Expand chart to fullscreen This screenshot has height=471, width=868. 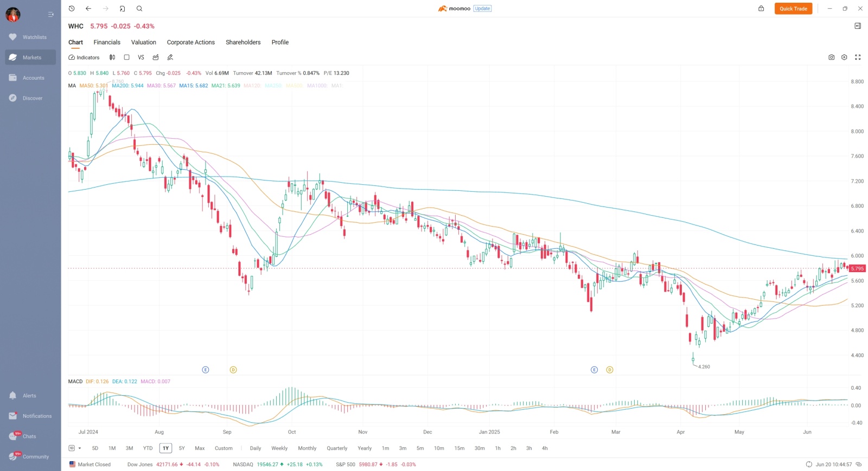858,57
